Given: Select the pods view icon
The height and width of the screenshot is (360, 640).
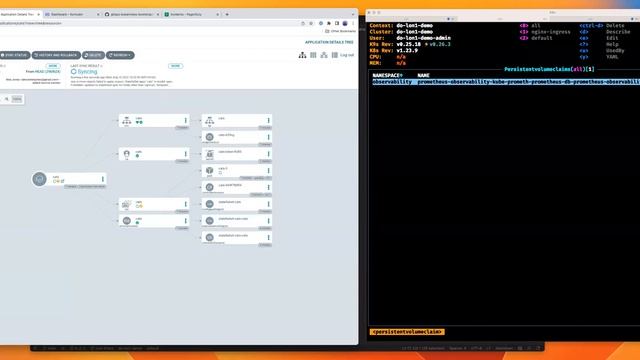Looking at the screenshot, I should (x=313, y=55).
